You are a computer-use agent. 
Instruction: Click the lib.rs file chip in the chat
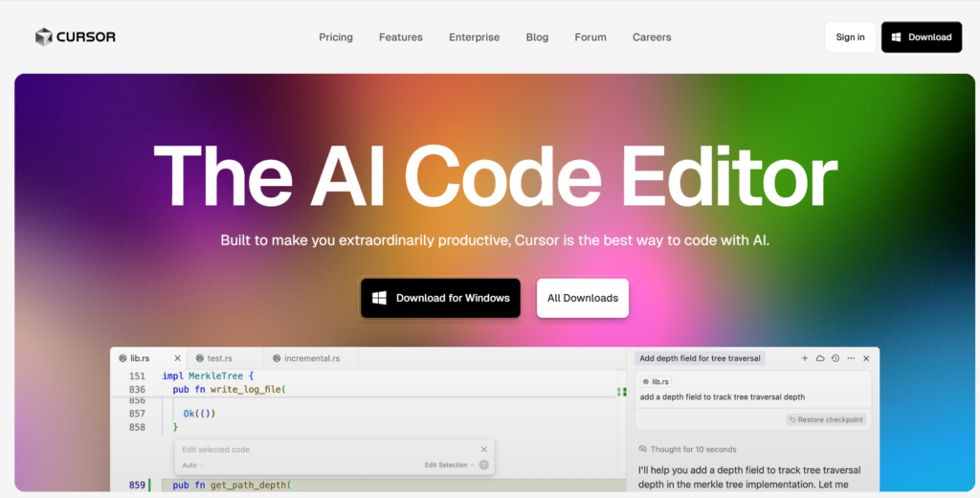coord(656,381)
